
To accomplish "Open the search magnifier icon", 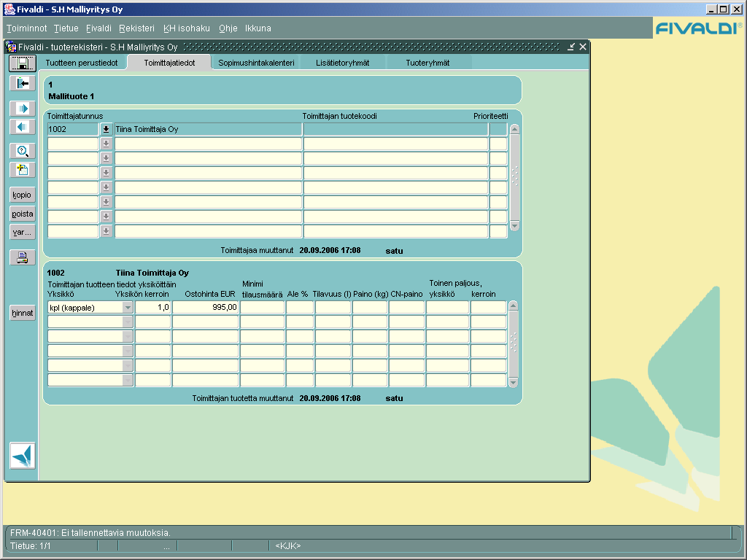I will [23, 151].
